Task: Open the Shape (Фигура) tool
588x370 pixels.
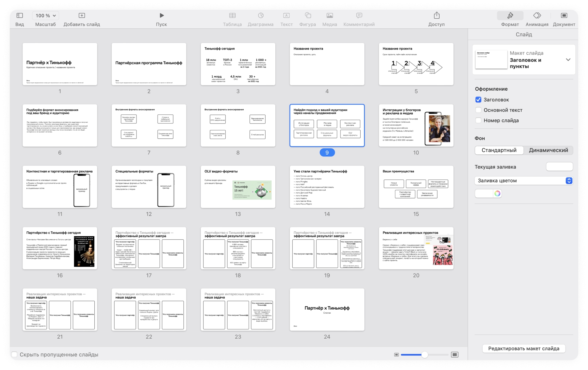Action: pyautogui.click(x=308, y=15)
